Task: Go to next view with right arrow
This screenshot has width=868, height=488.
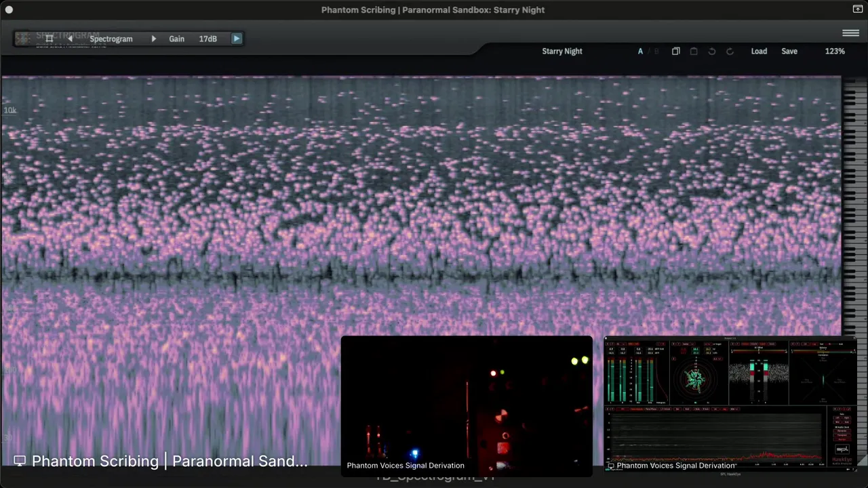Action: 153,39
